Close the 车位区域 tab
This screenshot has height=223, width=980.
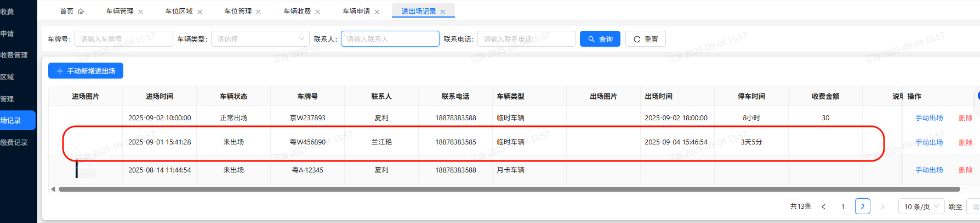click(x=200, y=12)
